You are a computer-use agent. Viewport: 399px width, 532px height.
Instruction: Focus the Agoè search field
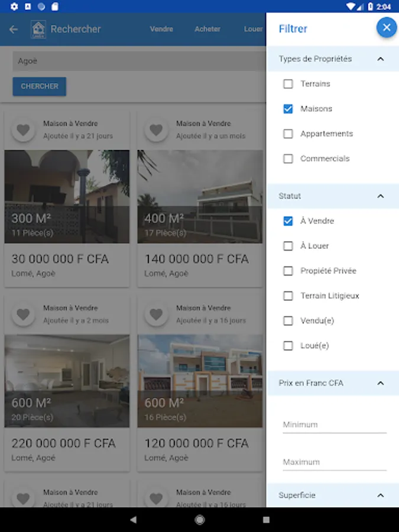point(139,61)
